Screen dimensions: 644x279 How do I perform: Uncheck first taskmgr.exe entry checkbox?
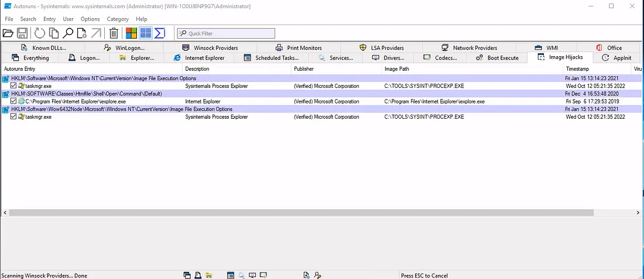[14, 86]
